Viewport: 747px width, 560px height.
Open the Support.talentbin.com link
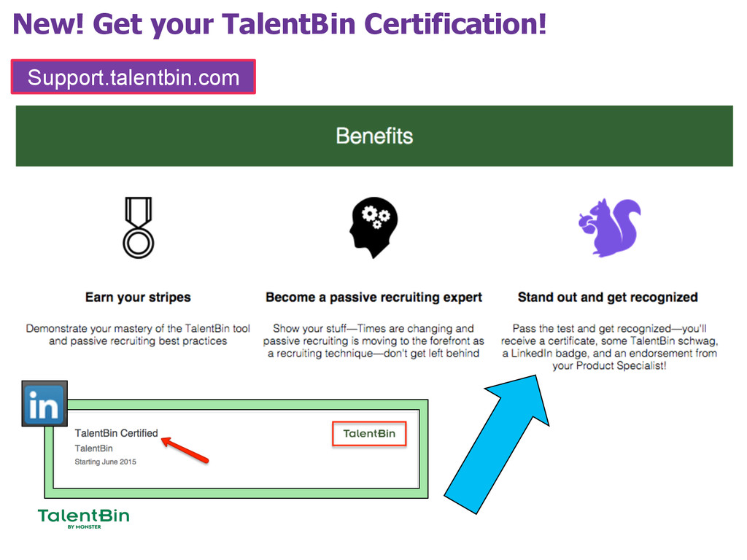(133, 77)
